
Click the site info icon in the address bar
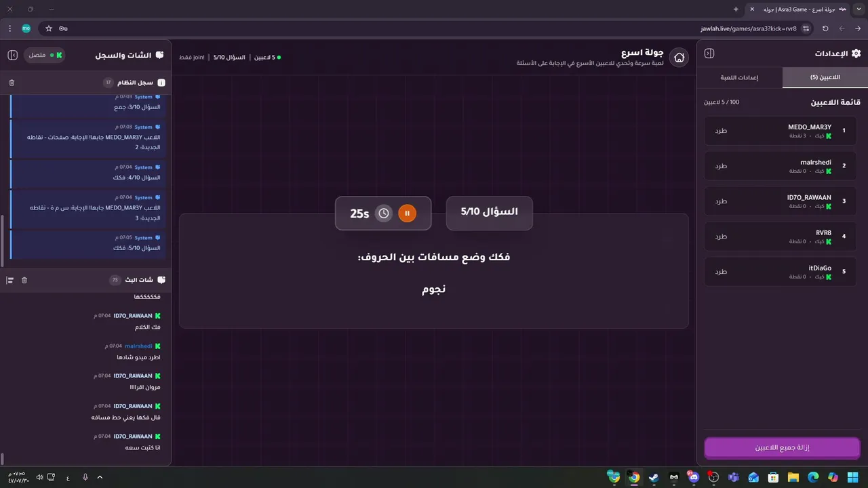pyautogui.click(x=806, y=28)
